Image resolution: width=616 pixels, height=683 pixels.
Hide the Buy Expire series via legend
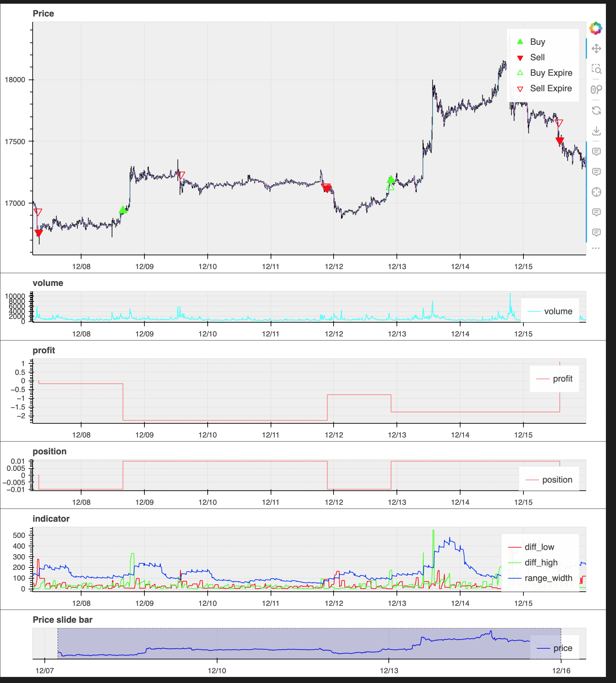tap(551, 73)
